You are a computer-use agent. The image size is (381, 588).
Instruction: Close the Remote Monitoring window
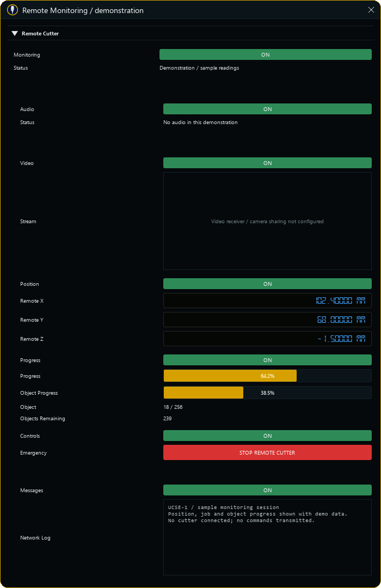tap(371, 10)
